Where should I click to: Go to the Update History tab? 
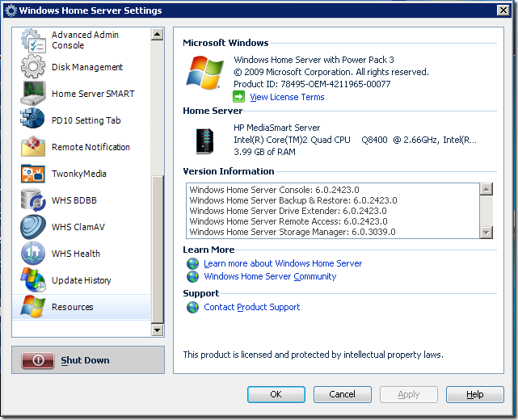coord(82,280)
